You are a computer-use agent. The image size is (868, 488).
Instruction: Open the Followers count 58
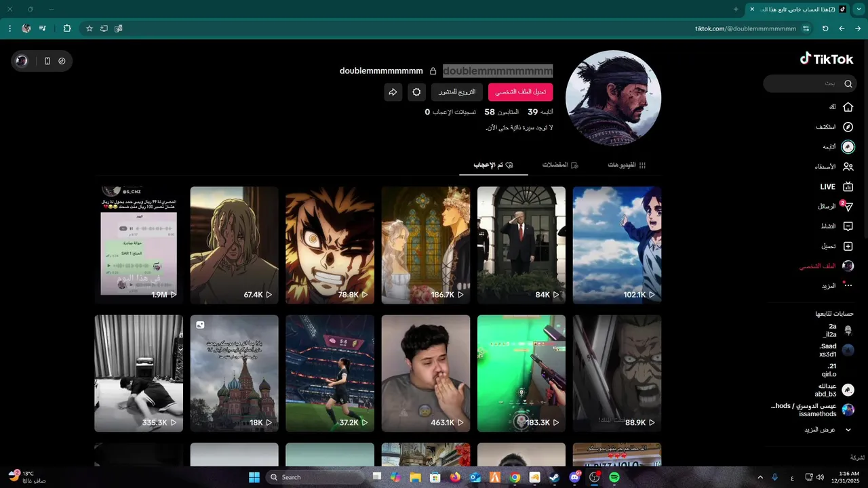(501, 112)
